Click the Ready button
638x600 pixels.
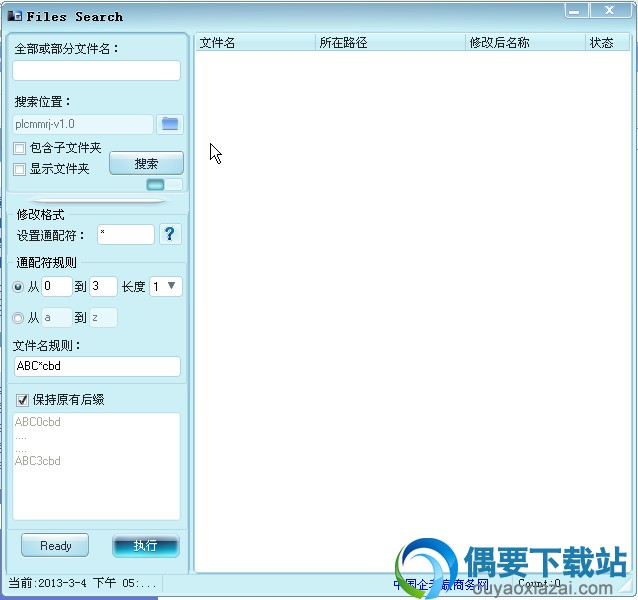click(55, 545)
